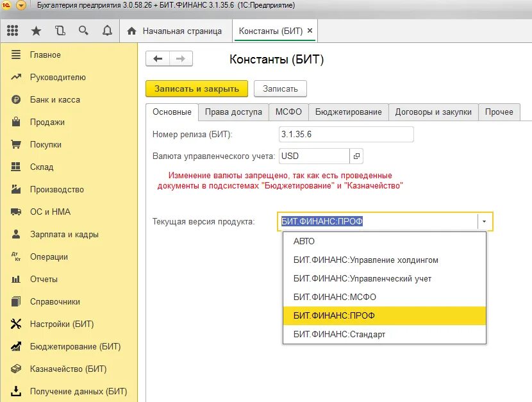Open notifications bell icon
The height and width of the screenshot is (402, 532).
pos(107,31)
